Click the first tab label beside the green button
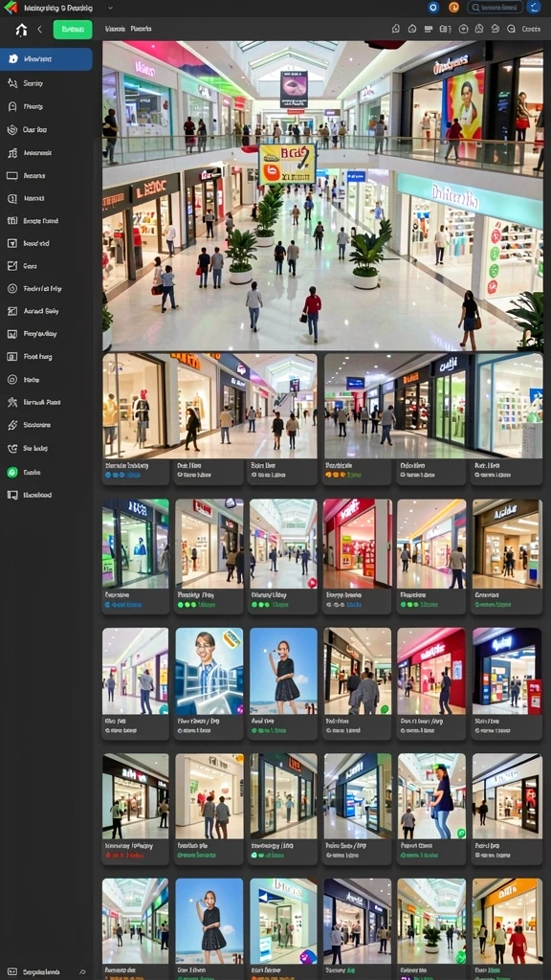Viewport: 551px width, 980px height. 115,29
